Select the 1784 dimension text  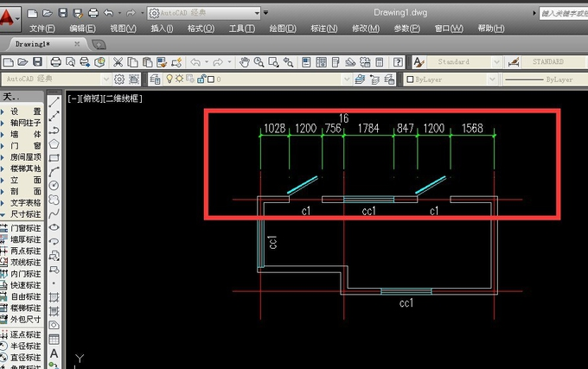point(368,129)
